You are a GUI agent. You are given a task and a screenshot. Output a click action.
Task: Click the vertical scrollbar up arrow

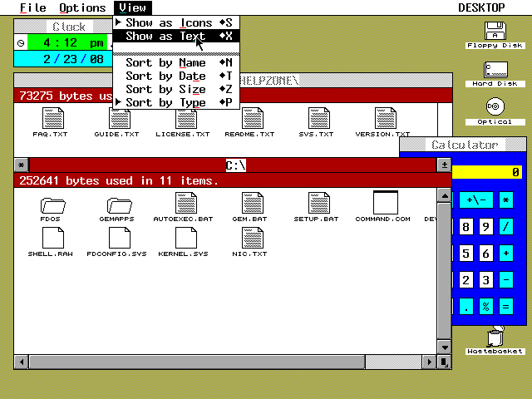(444, 195)
